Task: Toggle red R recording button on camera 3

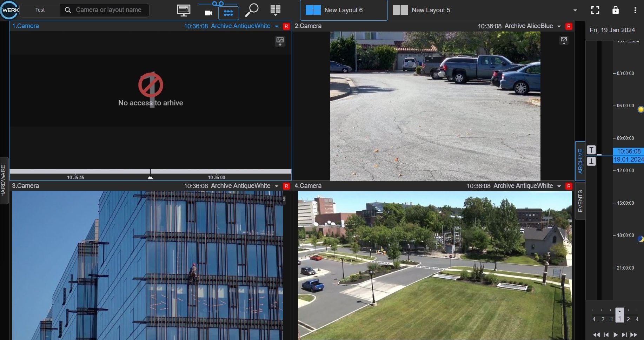Action: click(286, 186)
